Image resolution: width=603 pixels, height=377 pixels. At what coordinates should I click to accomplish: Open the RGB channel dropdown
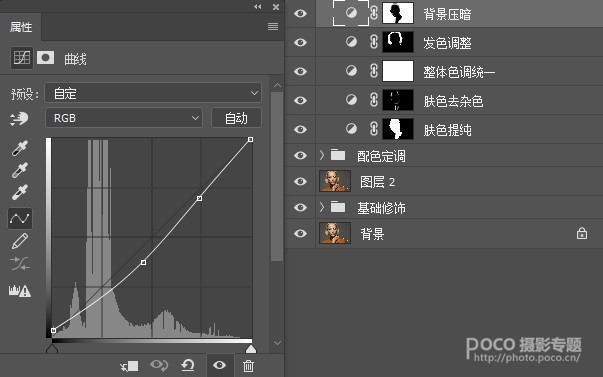click(124, 118)
